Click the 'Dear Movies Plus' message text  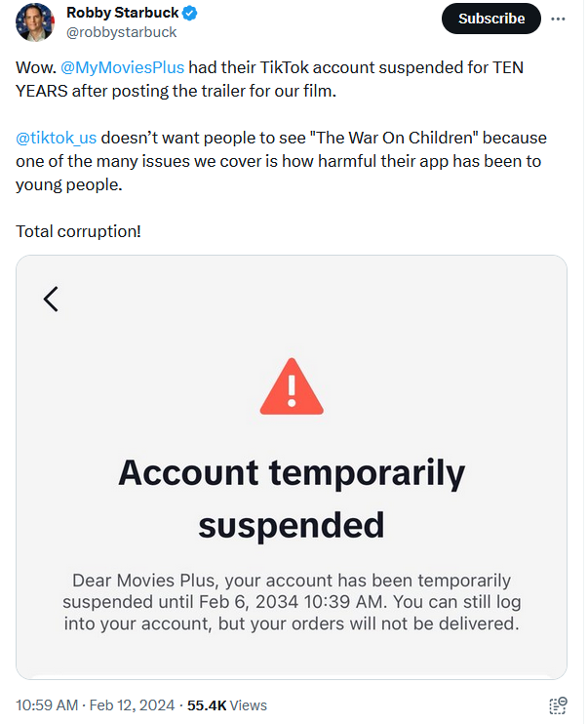click(292, 602)
